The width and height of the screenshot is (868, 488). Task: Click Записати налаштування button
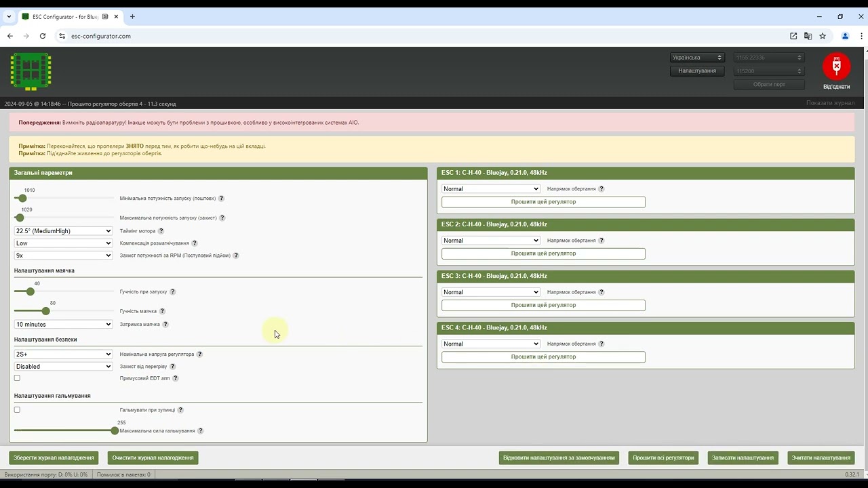743,458
